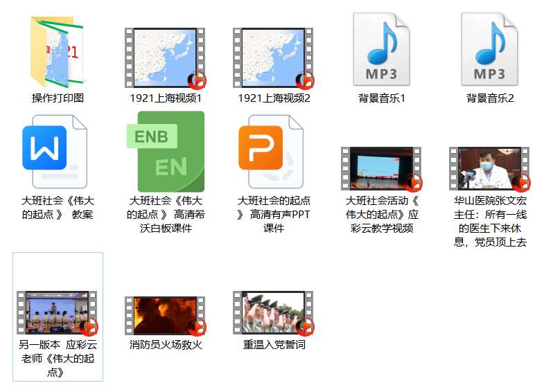Click the file name 操作打印图
Screen dimensions: 553x392
[x=58, y=98]
